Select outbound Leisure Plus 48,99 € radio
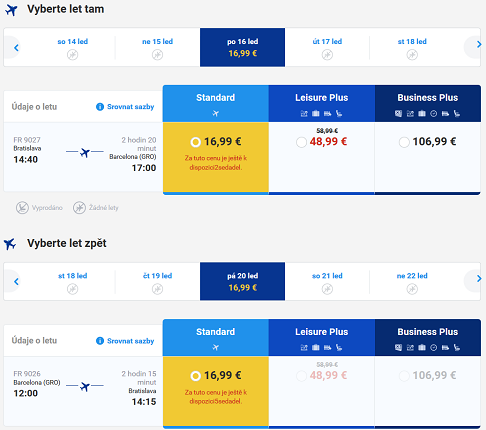This screenshot has height=430, width=486. [x=301, y=142]
